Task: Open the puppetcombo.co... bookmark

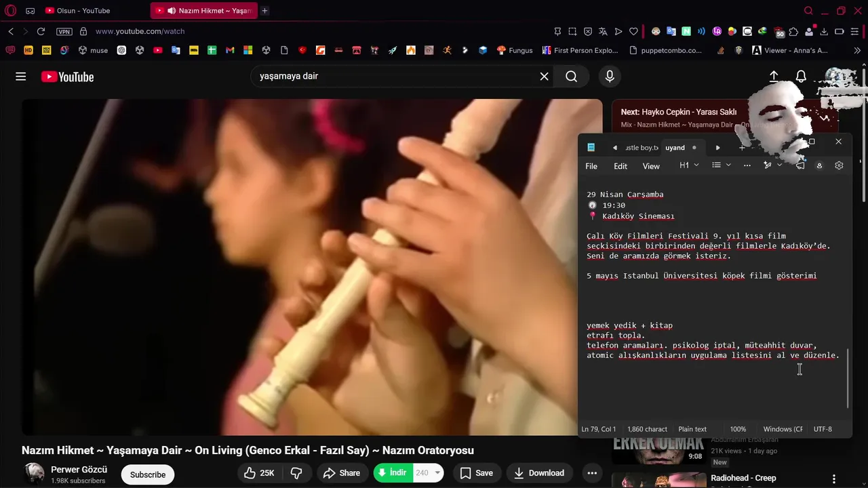Action: coord(666,50)
